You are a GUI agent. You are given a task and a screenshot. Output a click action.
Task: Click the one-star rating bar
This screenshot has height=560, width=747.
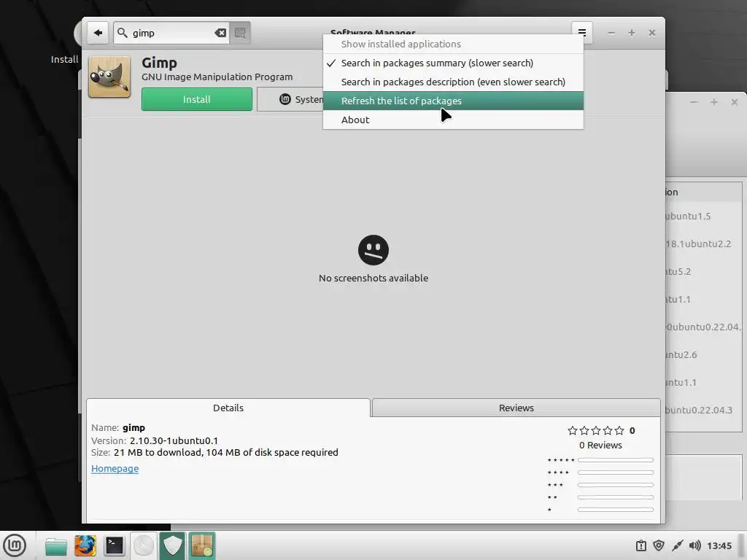(x=616, y=510)
